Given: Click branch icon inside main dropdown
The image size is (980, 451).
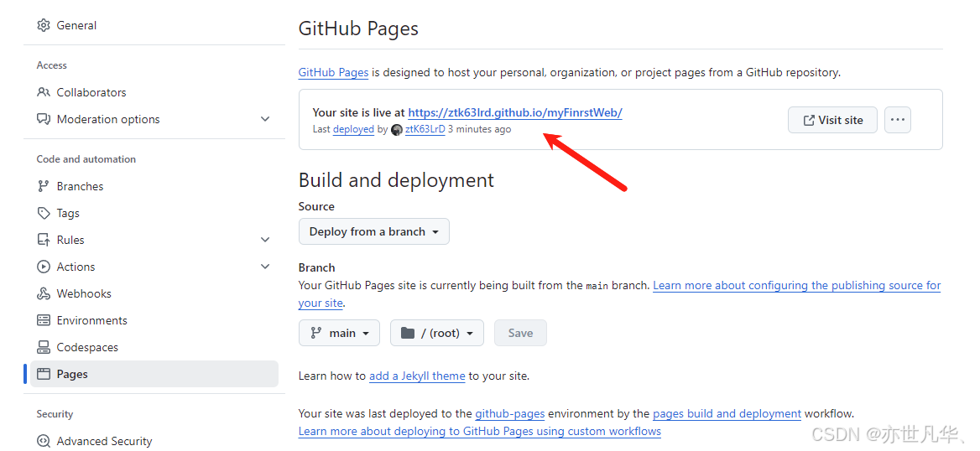Looking at the screenshot, I should tap(315, 333).
